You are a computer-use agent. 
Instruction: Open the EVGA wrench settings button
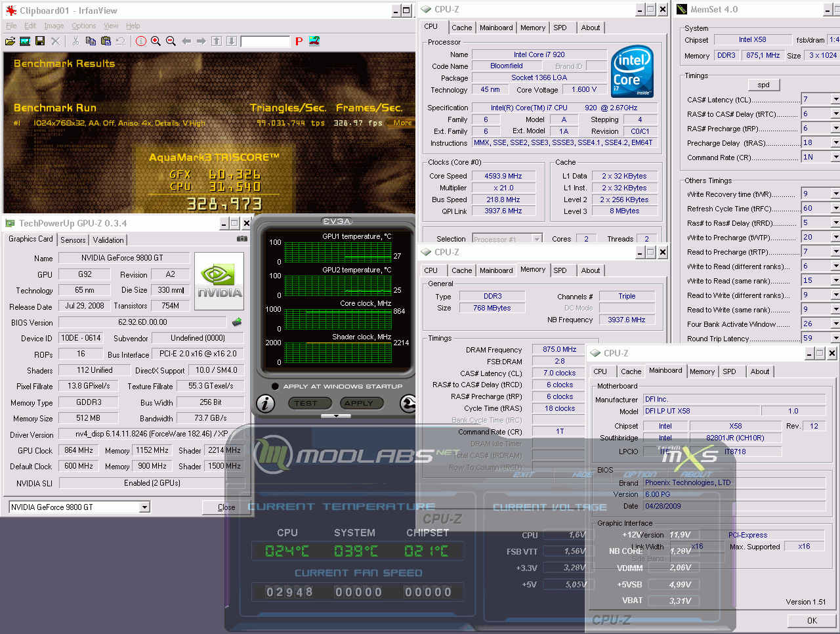(x=408, y=403)
